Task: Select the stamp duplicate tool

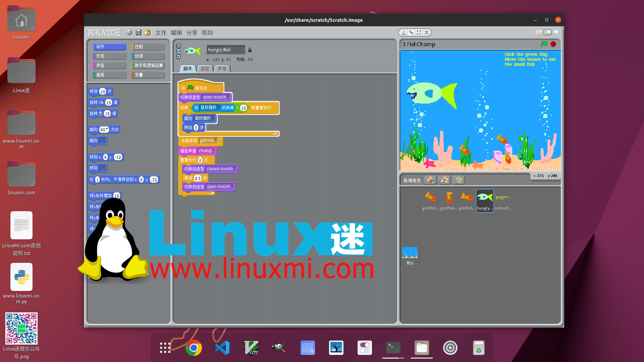Action: (403, 33)
